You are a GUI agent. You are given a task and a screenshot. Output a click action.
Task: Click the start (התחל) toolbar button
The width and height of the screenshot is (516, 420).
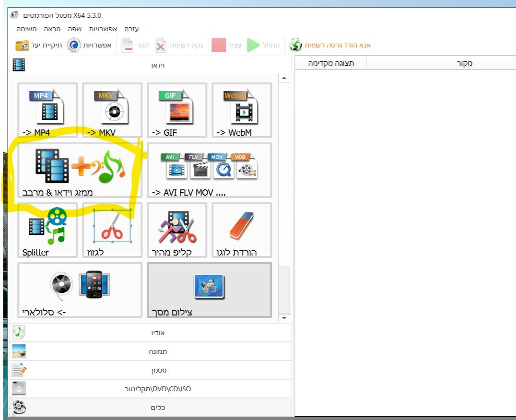click(x=263, y=45)
